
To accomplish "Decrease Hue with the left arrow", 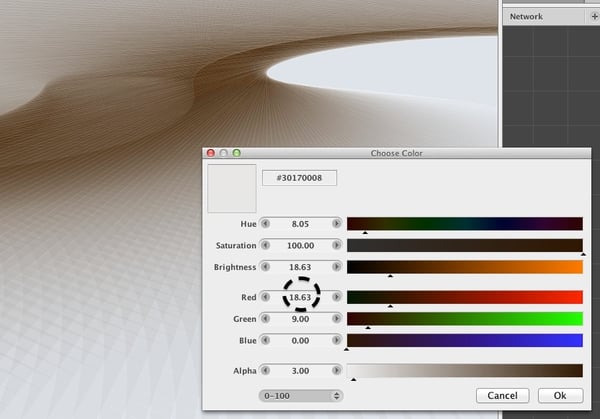I will tap(265, 223).
